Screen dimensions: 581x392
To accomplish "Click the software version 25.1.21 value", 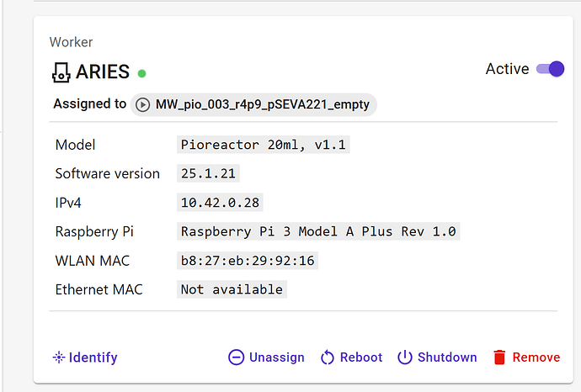I will [x=208, y=173].
